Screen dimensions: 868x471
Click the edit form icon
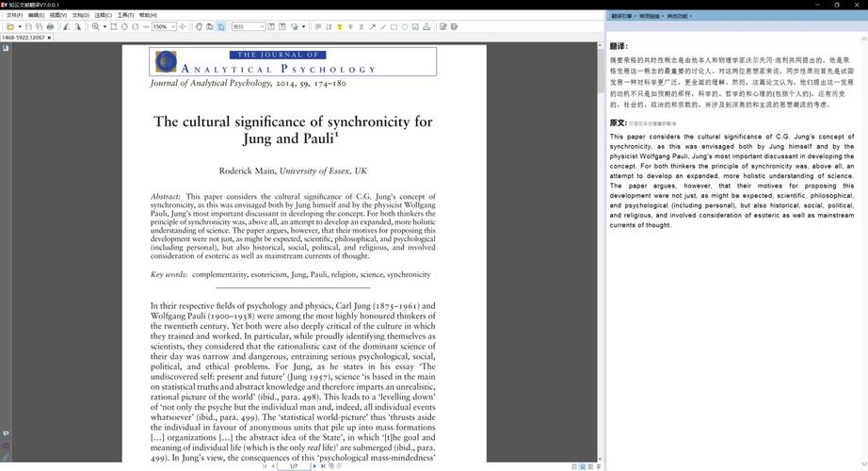[x=454, y=26]
